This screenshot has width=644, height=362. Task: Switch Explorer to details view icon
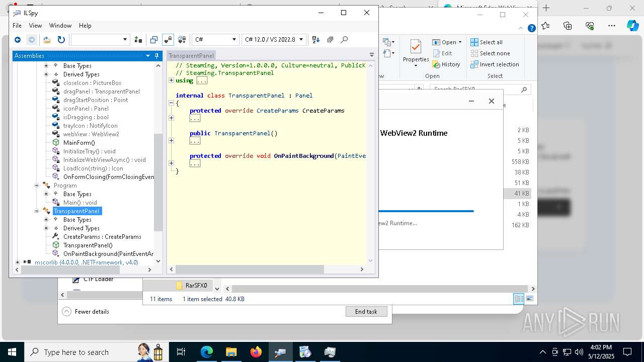[x=519, y=299]
